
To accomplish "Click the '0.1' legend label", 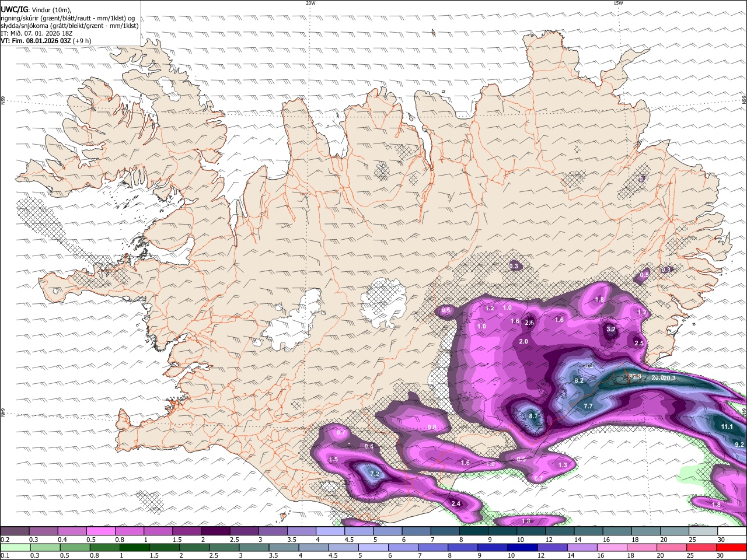I will pos(5,555).
